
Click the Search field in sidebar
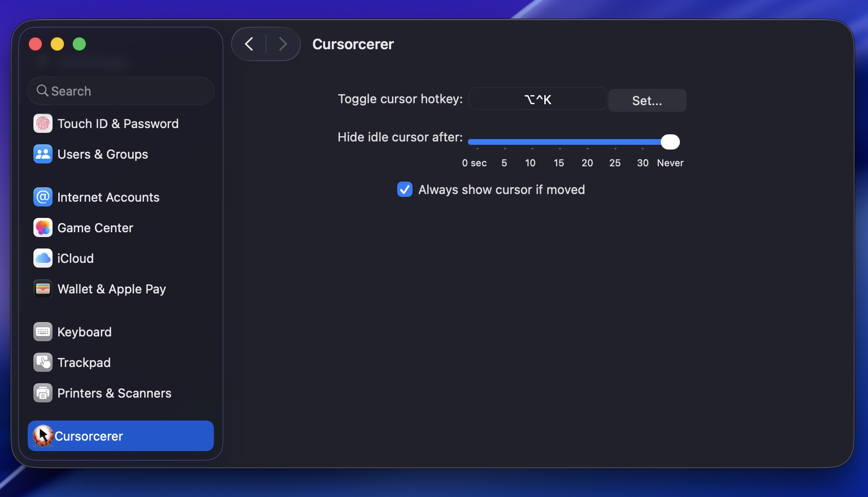121,91
